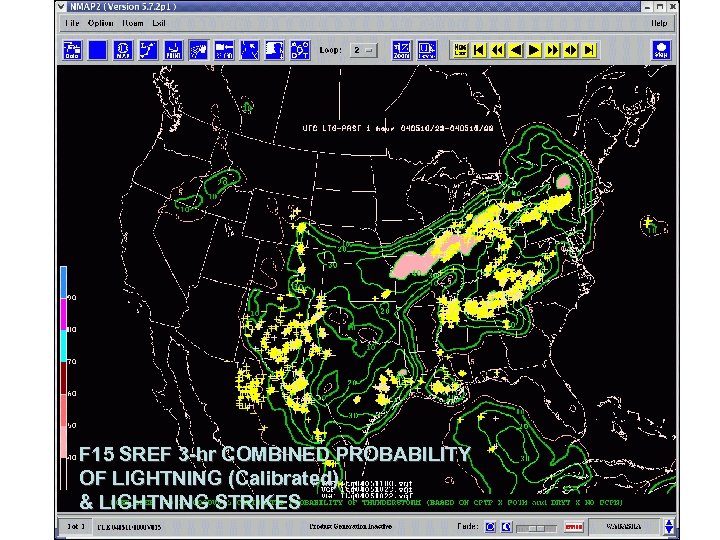This screenshot has width=720, height=540.
Task: Click the seventh blue toolbar icon with arrow
Action: pos(224,50)
